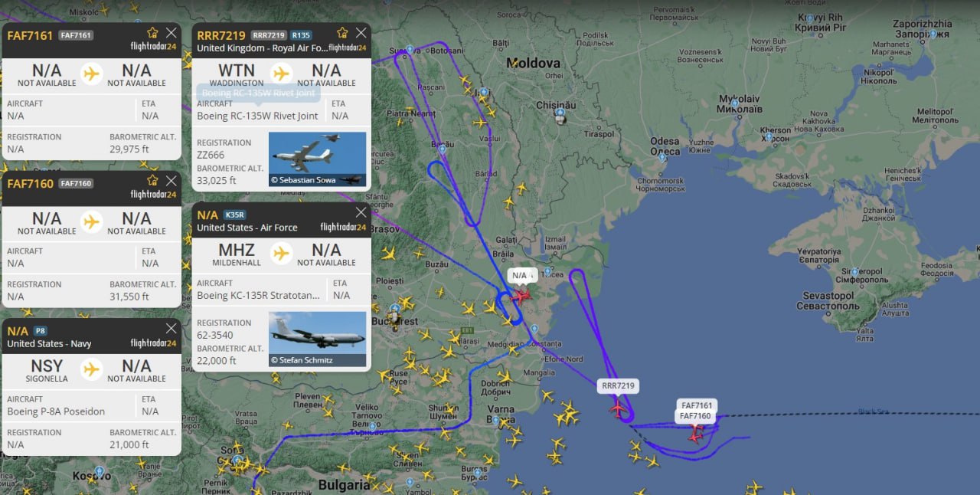Screen dimensions: 980x495
Task: Select the red FAF7160 aircraft over Black Sea
Action: coord(695,434)
